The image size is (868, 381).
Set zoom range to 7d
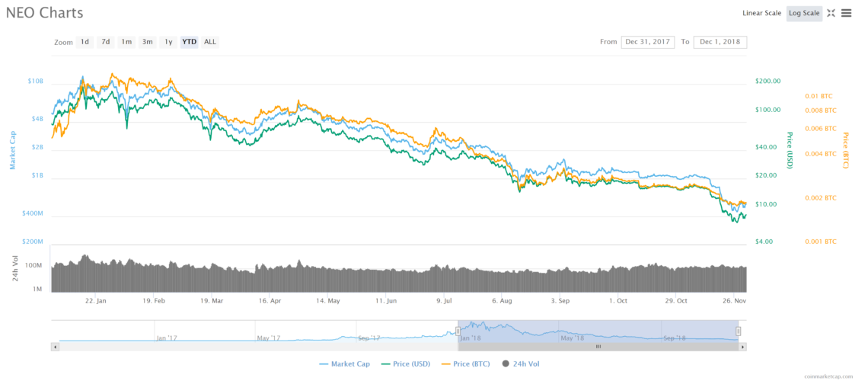(105, 42)
